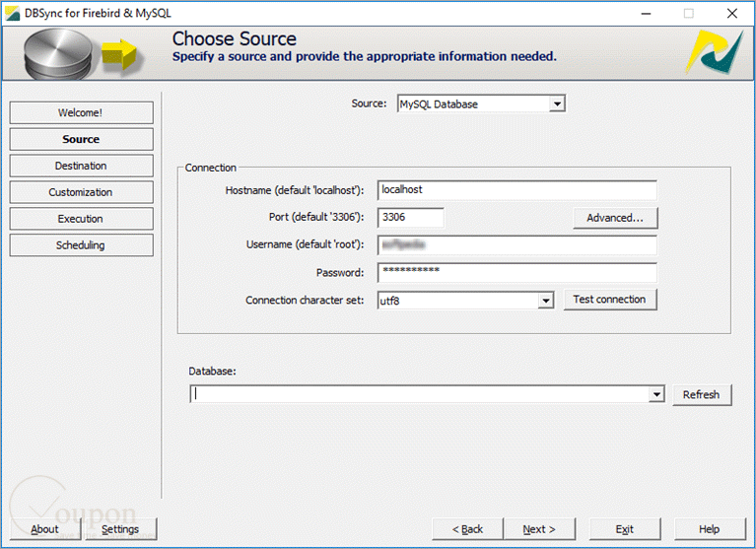
Task: Go back to previous step
Action: [467, 529]
